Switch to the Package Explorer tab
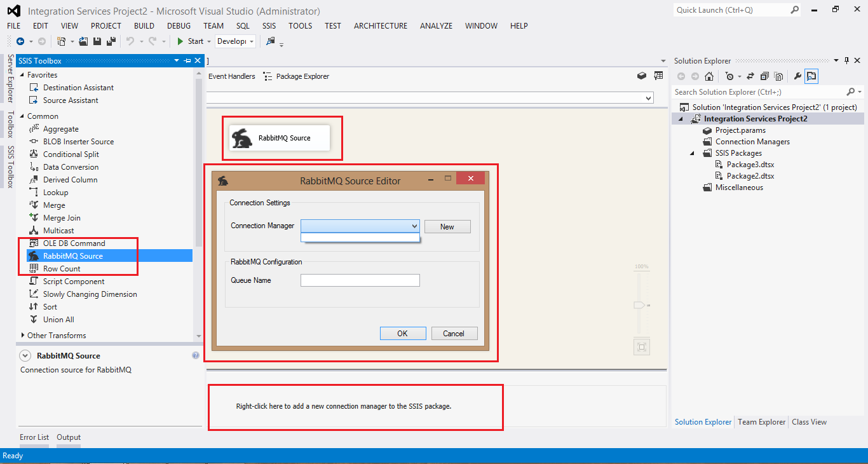 click(x=296, y=76)
